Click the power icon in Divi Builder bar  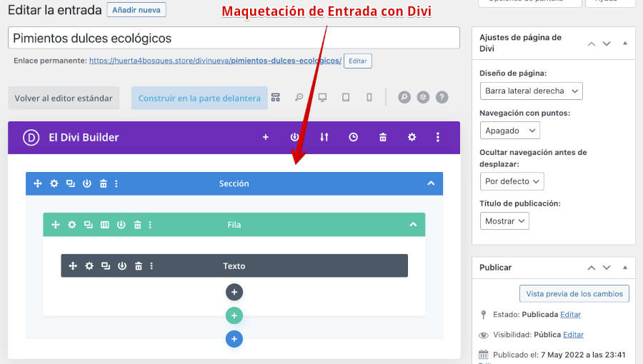coord(294,137)
